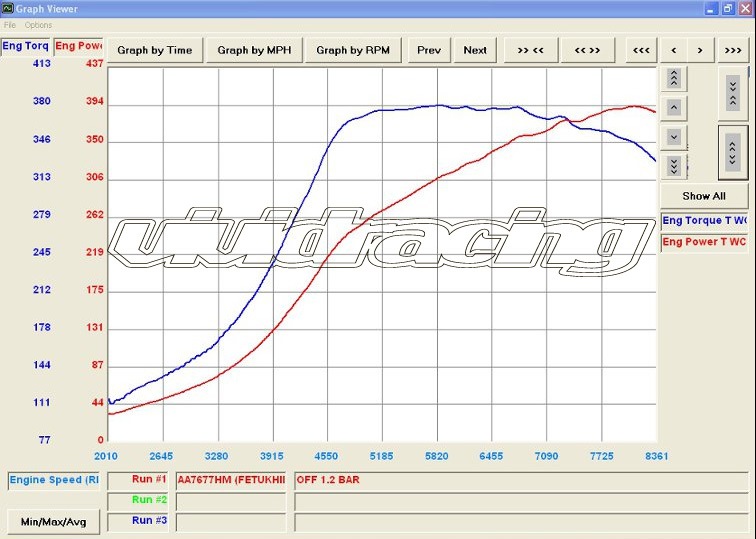Click the Next button
The image size is (756, 539).
coord(475,50)
